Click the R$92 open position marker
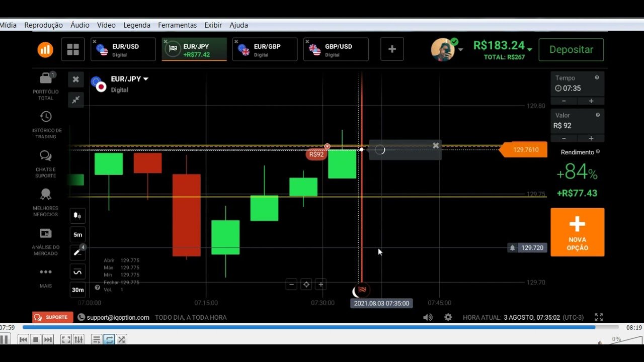The height and width of the screenshot is (362, 644). 316,154
